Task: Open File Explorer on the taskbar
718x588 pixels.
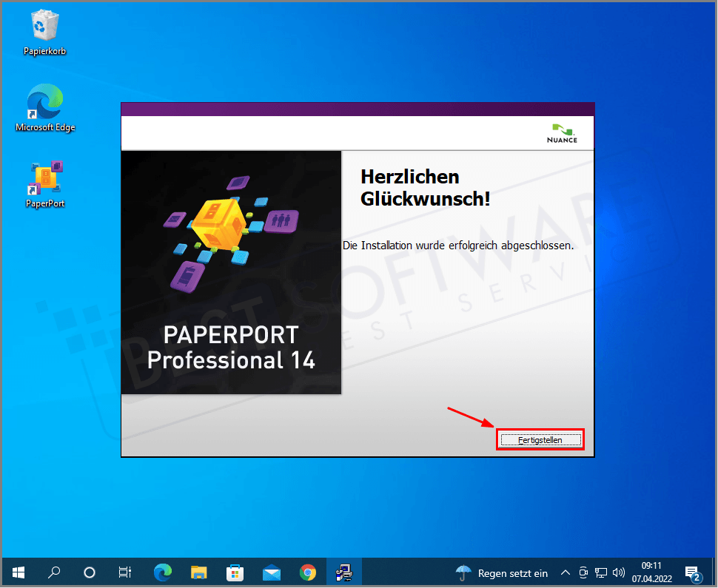Action: (198, 572)
